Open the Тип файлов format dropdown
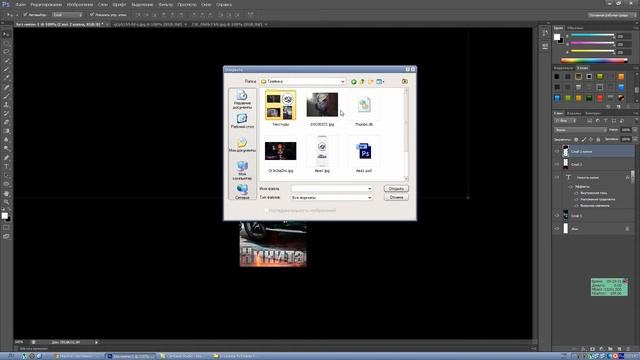640x360 pixels. (369, 198)
